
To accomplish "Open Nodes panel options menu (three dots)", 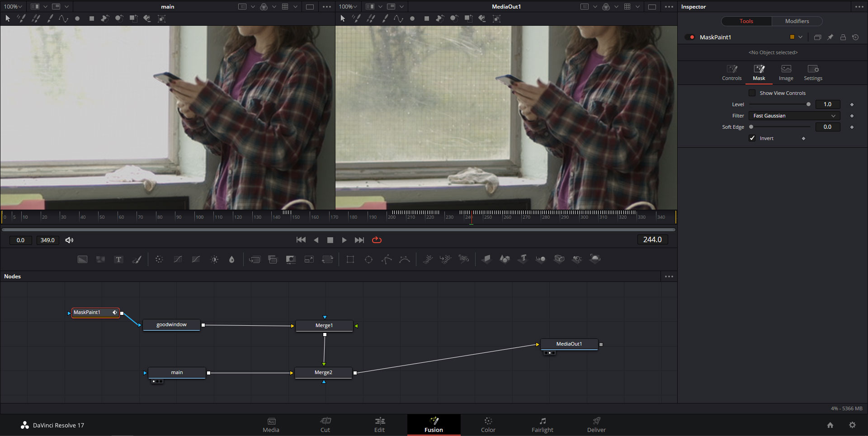I will [x=669, y=277].
